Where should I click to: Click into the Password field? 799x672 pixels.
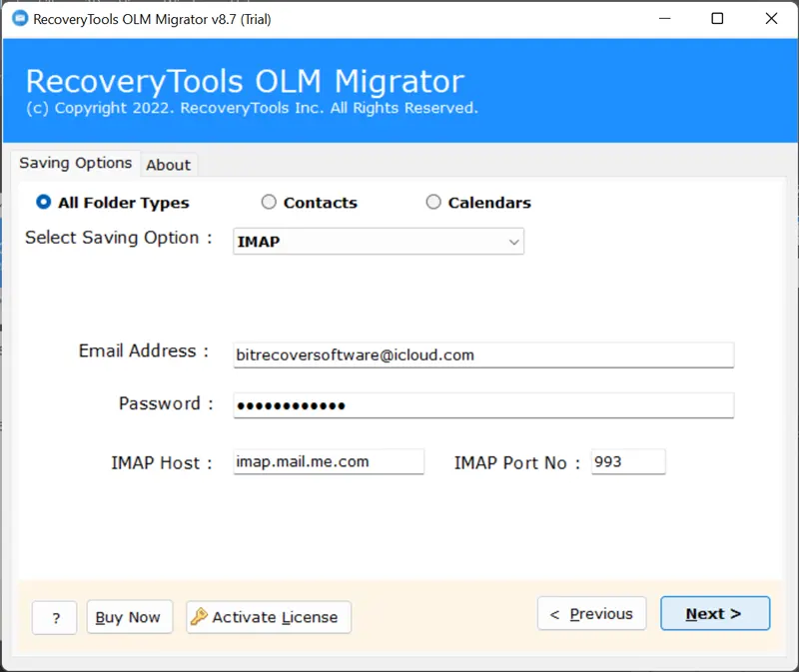click(x=483, y=405)
